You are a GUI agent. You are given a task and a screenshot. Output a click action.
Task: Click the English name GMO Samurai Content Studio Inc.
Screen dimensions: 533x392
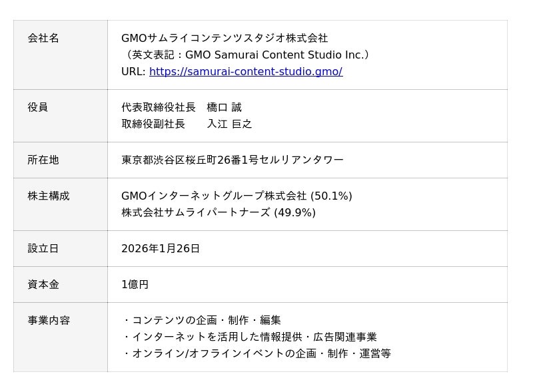tap(245, 55)
